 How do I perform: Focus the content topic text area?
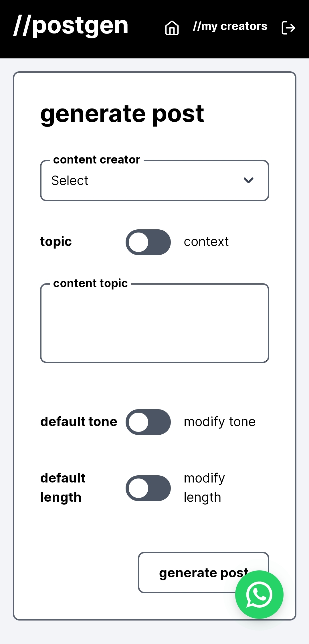tap(154, 324)
